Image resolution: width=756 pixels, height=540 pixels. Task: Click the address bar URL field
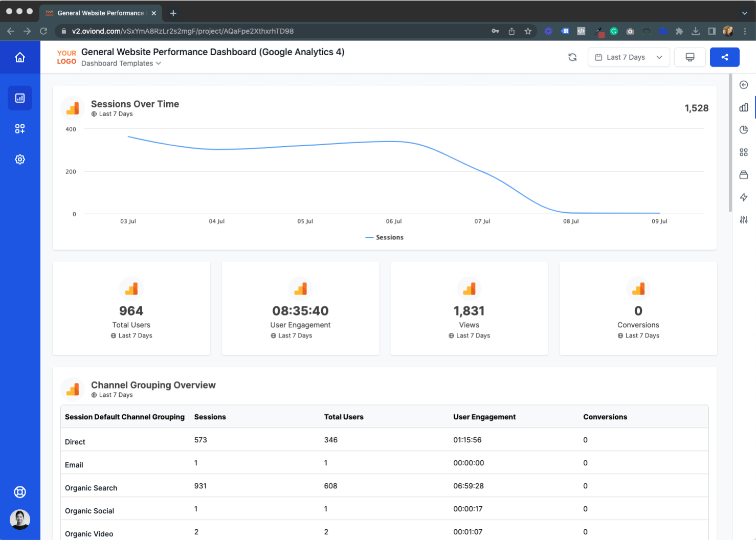(205, 31)
